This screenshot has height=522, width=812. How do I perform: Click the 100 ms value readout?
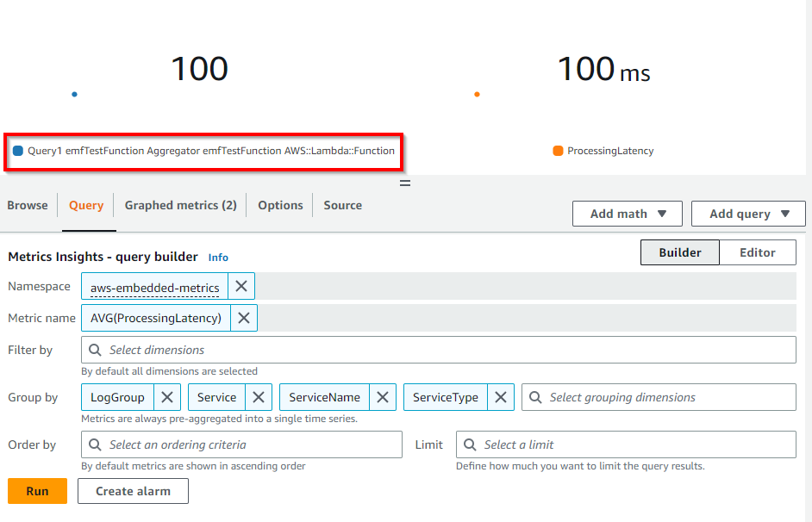603,69
